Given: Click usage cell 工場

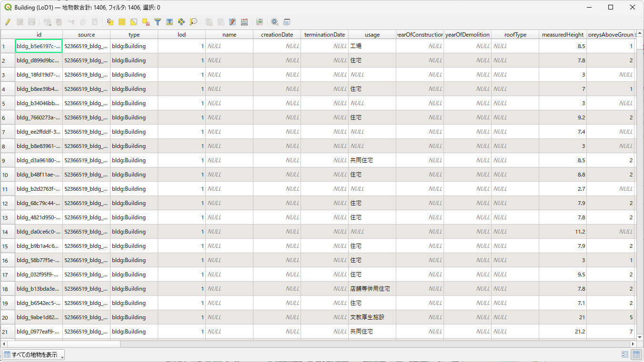Looking at the screenshot, I should pyautogui.click(x=372, y=46).
